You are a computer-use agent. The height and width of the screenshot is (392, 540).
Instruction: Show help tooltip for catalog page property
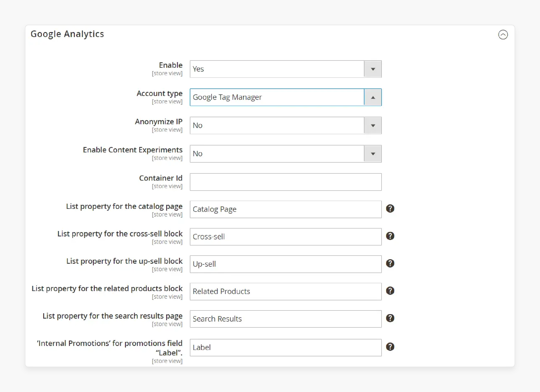390,209
